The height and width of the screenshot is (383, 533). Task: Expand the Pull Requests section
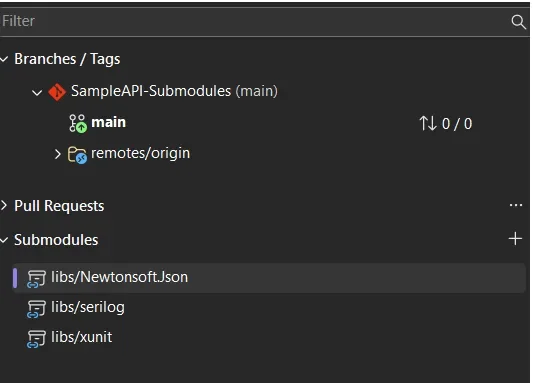(x=4, y=206)
